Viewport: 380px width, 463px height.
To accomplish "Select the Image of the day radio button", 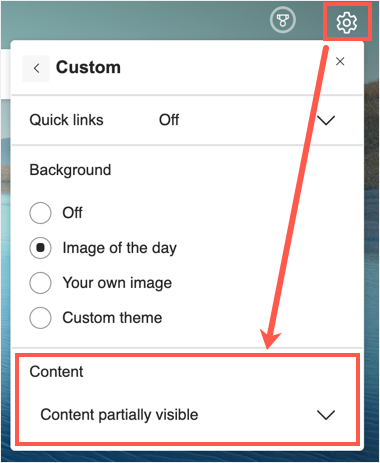I will [40, 248].
